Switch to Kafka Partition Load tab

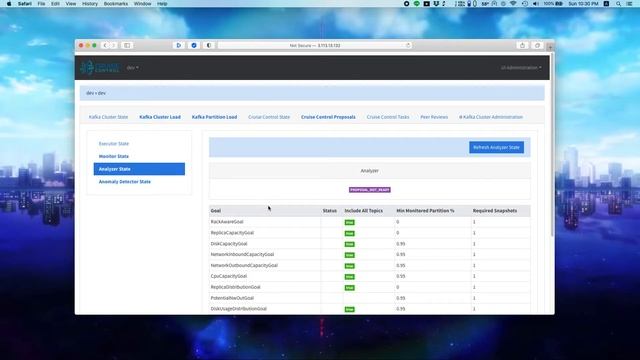(214, 117)
